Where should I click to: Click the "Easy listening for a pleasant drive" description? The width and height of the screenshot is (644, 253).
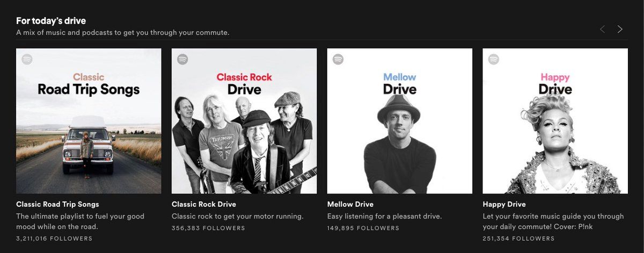[384, 216]
